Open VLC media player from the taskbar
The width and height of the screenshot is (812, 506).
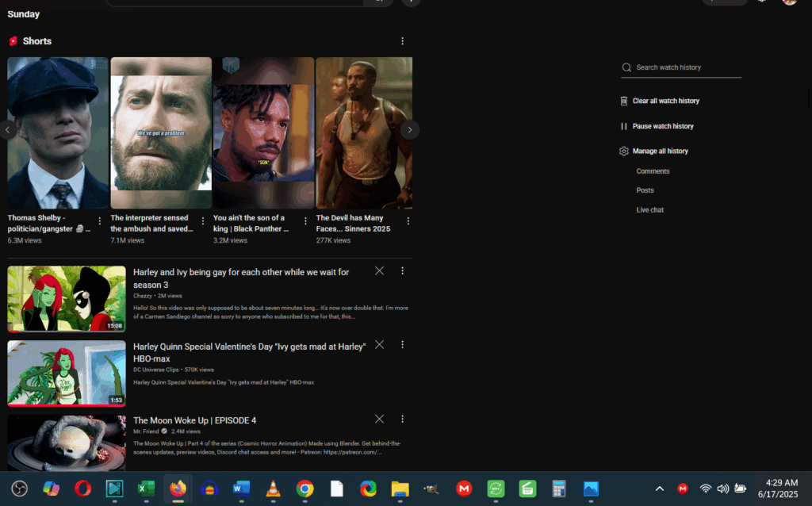point(273,489)
